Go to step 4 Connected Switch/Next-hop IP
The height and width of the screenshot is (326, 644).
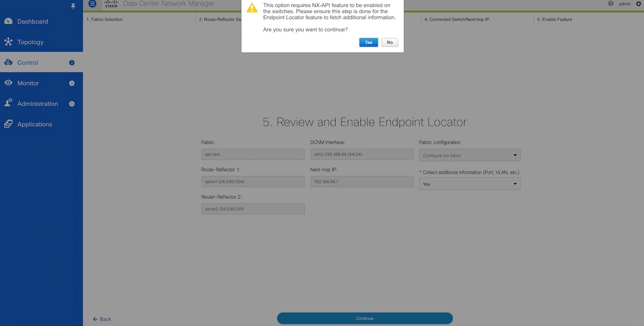(456, 19)
